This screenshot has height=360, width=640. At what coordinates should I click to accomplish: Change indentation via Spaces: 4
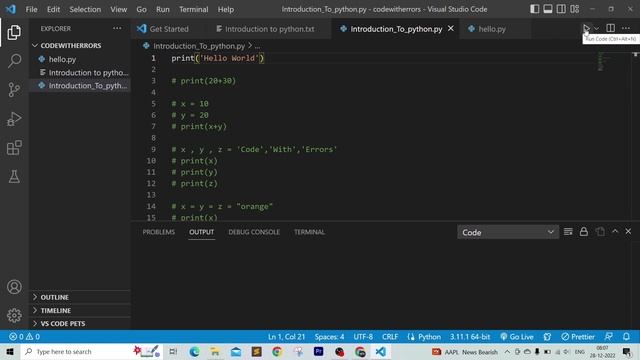coord(329,337)
